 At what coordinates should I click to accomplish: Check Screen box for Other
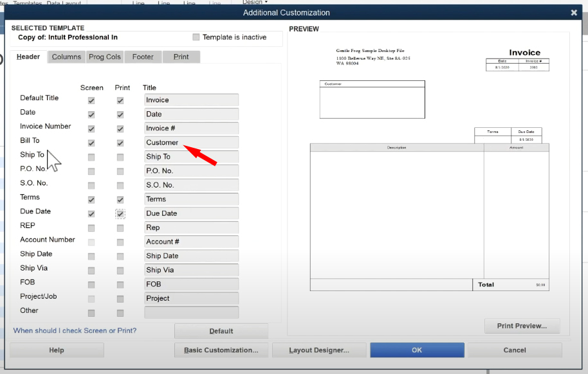coord(91,314)
